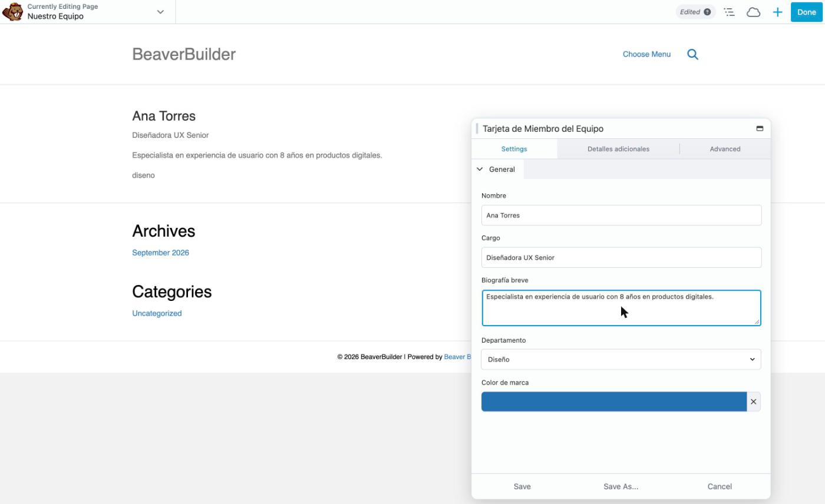Click the Archives heading
The height and width of the screenshot is (504, 825).
[163, 231]
